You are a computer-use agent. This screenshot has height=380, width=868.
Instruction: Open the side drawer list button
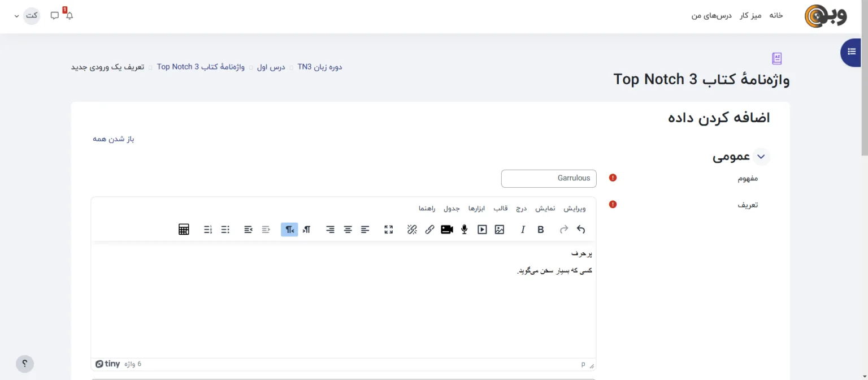pyautogui.click(x=851, y=52)
